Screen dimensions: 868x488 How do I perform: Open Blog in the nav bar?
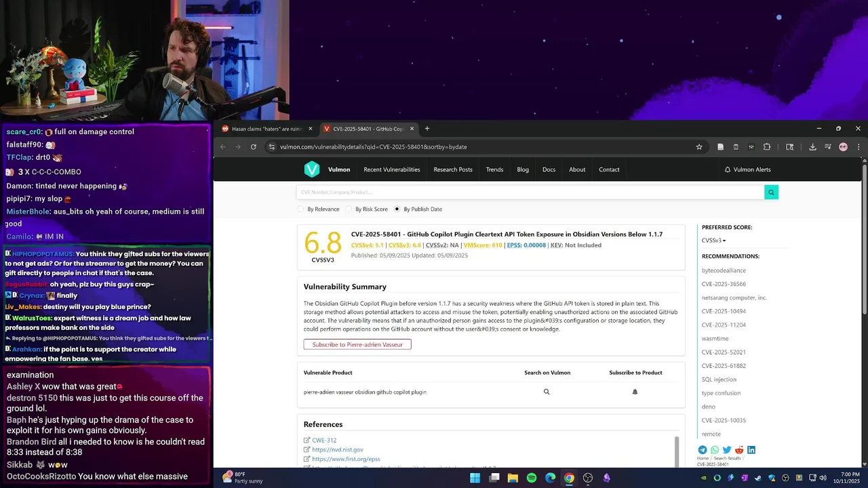pyautogui.click(x=523, y=169)
